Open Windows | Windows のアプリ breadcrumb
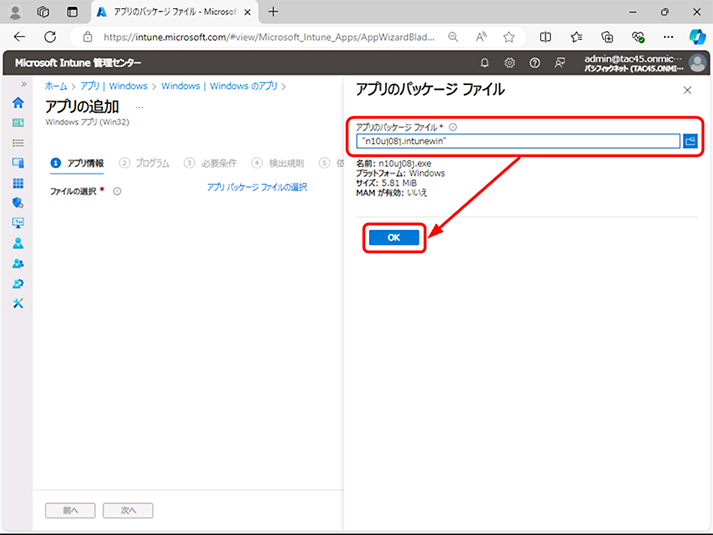 click(x=219, y=86)
